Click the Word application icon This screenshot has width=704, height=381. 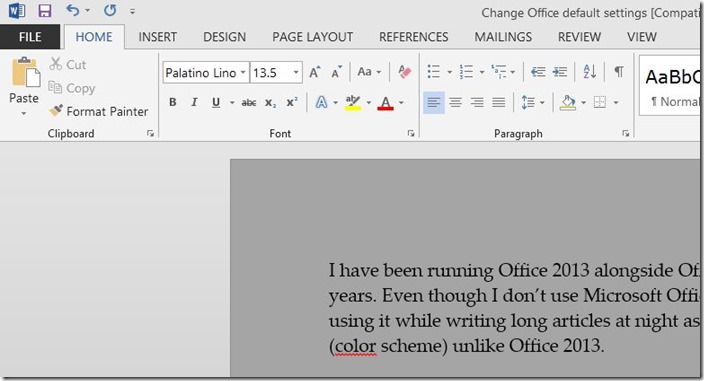coord(17,10)
